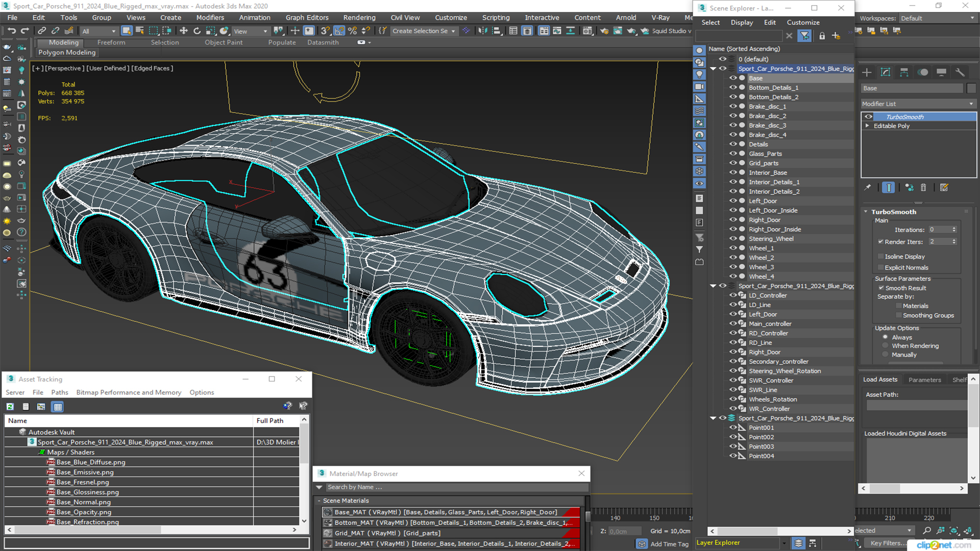This screenshot has width=980, height=551.
Task: Remove modifier using the trash icon
Action: (923, 188)
